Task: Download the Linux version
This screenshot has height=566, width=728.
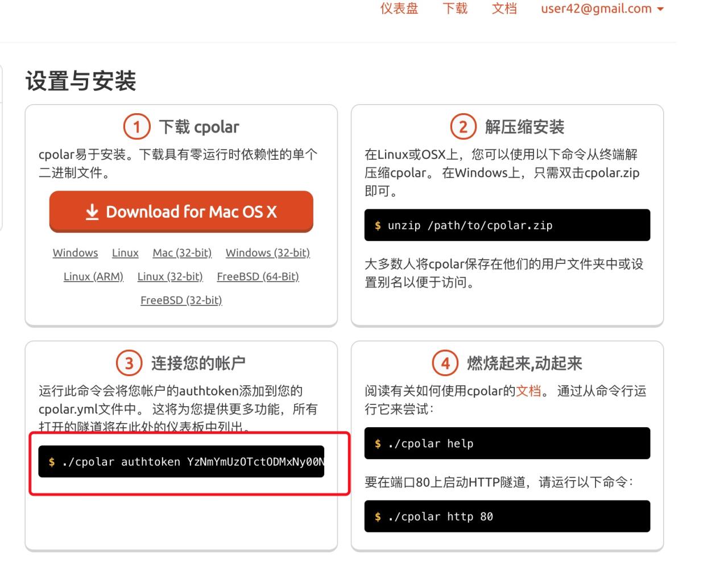Action: (125, 253)
